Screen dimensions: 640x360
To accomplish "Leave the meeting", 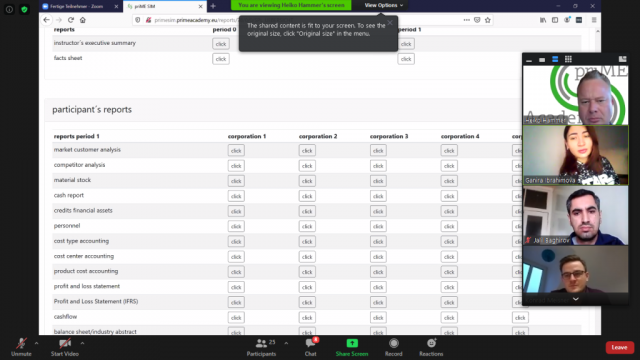I will 619,347.
